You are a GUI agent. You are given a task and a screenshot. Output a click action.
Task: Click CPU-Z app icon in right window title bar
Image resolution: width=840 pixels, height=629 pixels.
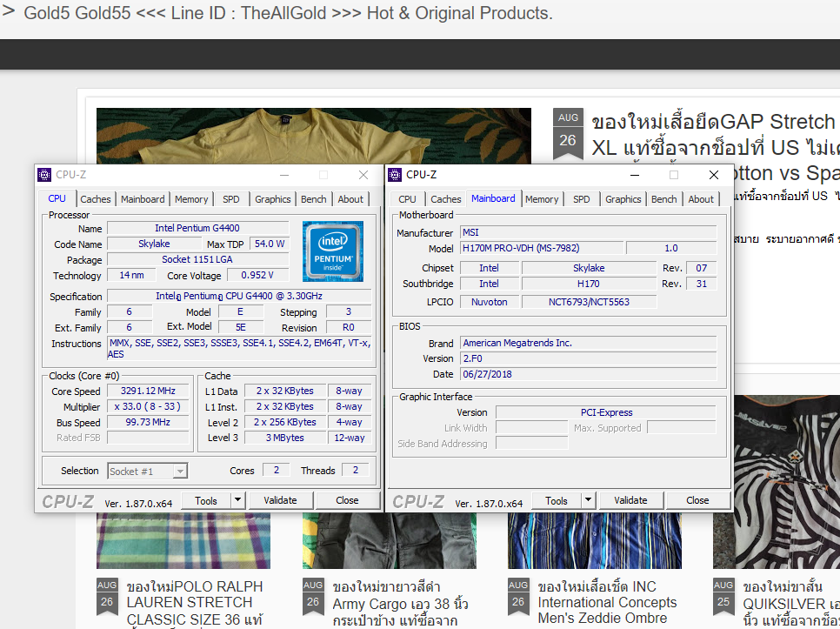395,175
